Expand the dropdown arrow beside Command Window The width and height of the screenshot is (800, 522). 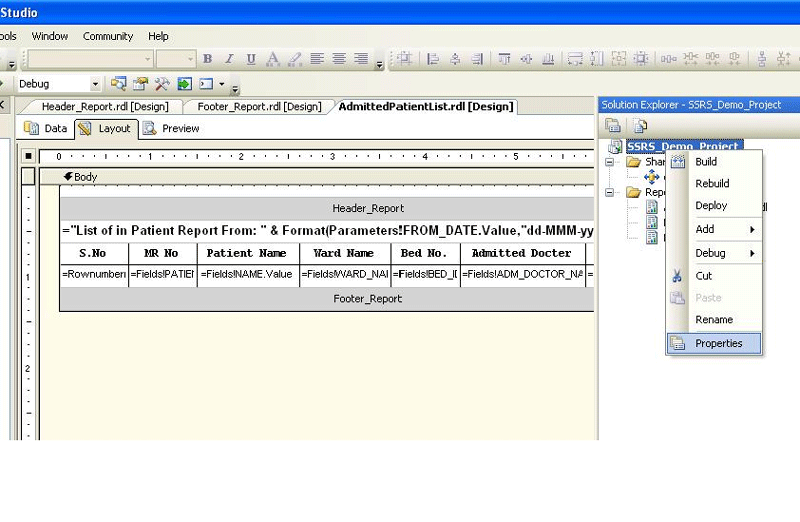221,84
